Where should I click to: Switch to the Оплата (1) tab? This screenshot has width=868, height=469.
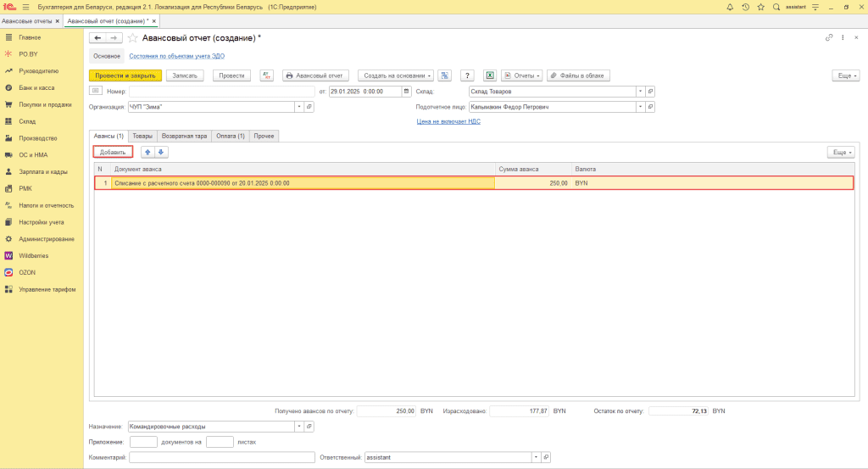pos(231,136)
